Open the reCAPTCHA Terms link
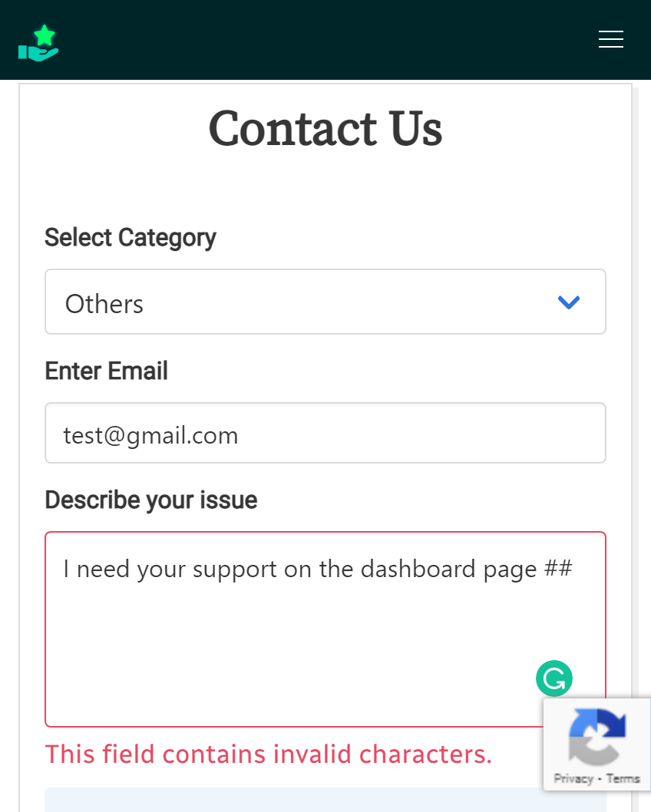Screen dimensions: 651x812 [x=623, y=778]
